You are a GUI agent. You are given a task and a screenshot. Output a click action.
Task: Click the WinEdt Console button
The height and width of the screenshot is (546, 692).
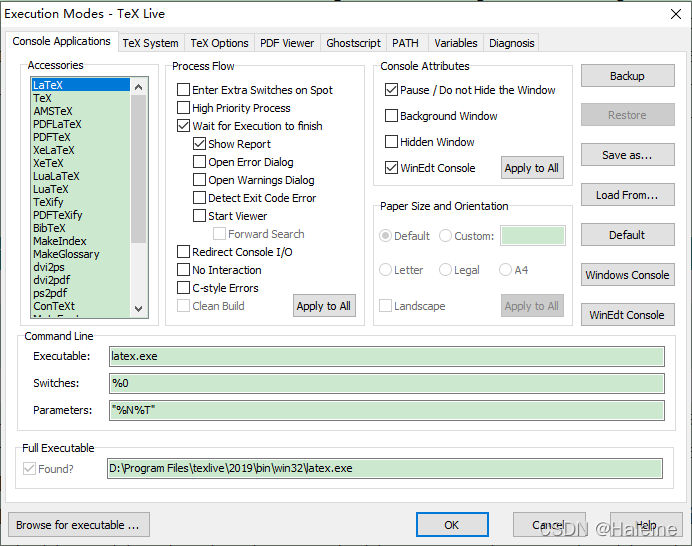[627, 314]
